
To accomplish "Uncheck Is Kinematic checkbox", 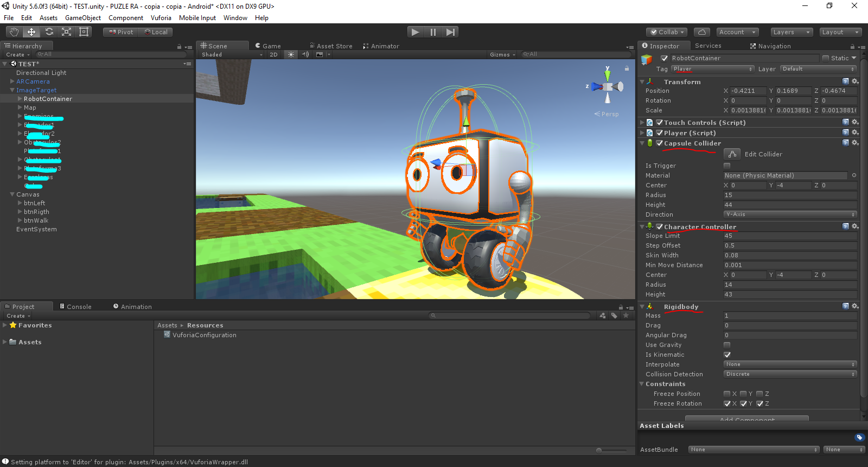I will click(727, 355).
